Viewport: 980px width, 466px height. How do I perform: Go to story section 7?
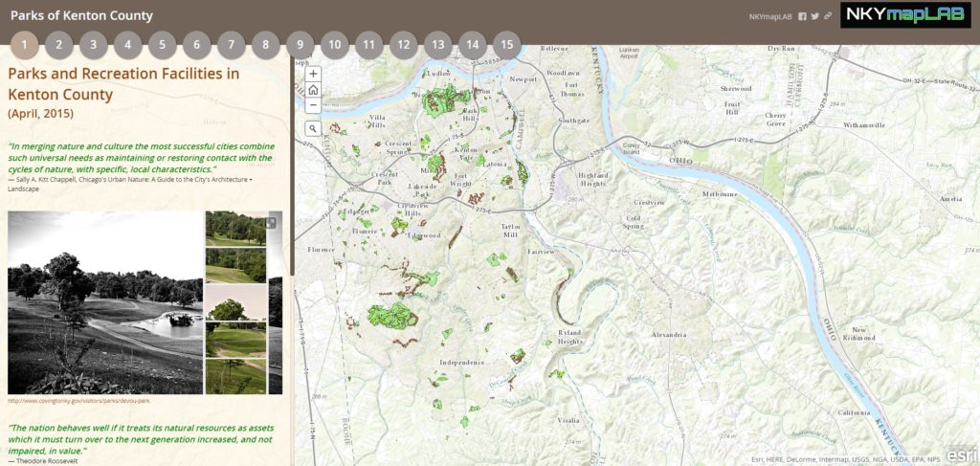click(x=232, y=45)
